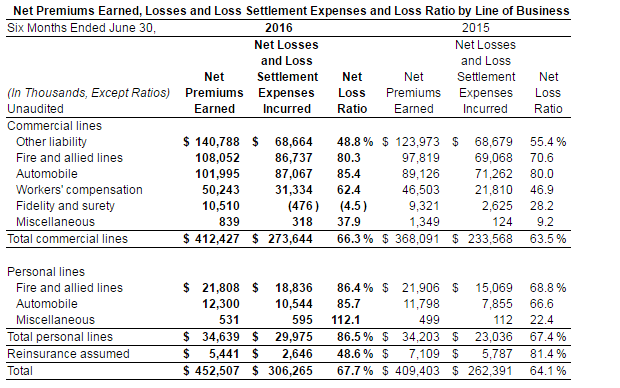Select the Reinsurance assumed row label
The height and width of the screenshot is (388, 620).
tap(68, 354)
